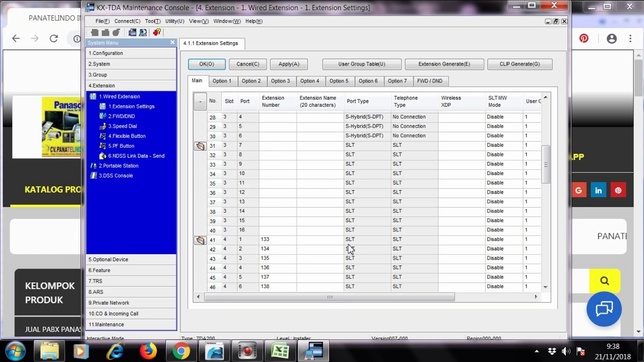Open the Connect menu
The width and height of the screenshot is (644, 362).
127,21
